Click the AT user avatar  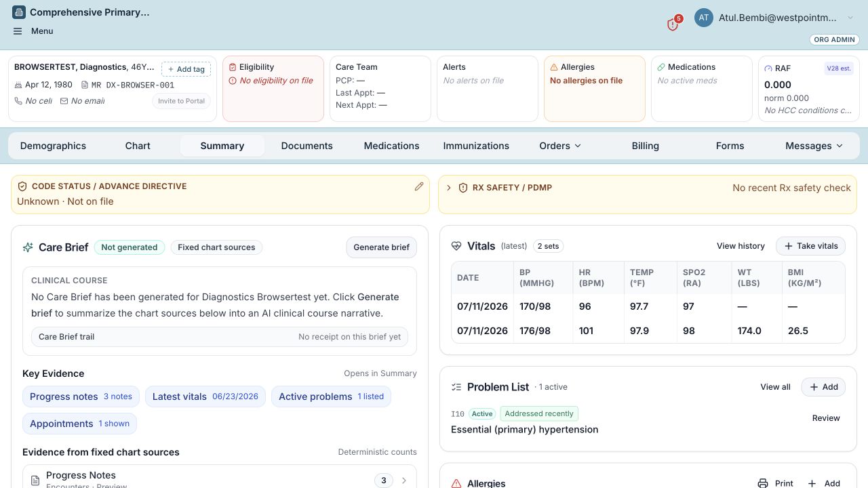tap(704, 18)
